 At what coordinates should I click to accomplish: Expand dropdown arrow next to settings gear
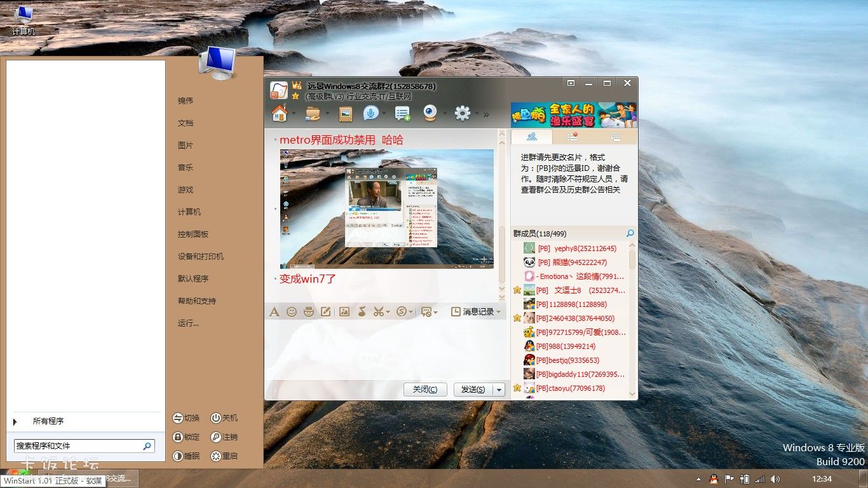tap(477, 115)
